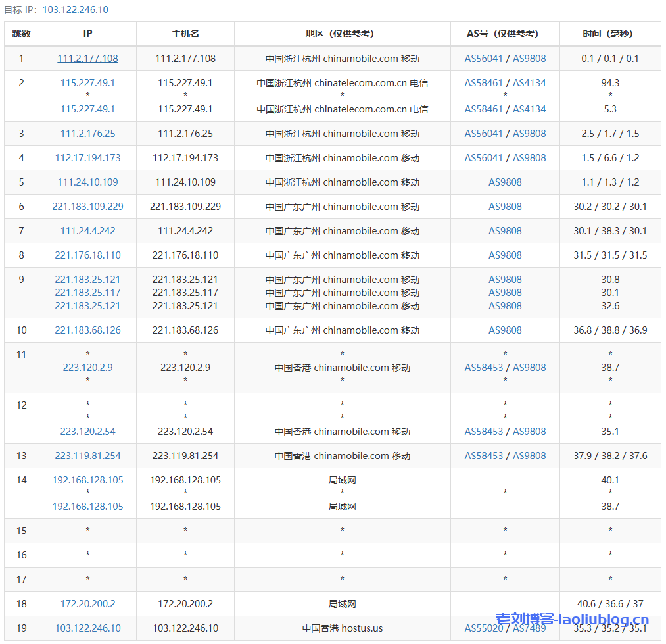Click the AS9808 link in hop 5 row
Viewport: 666px width, 644px height.
pyautogui.click(x=505, y=182)
